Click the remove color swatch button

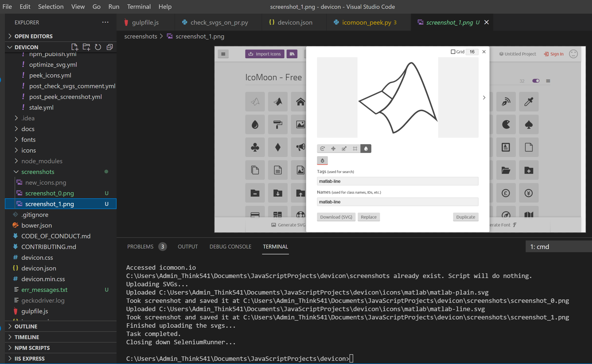click(x=322, y=161)
